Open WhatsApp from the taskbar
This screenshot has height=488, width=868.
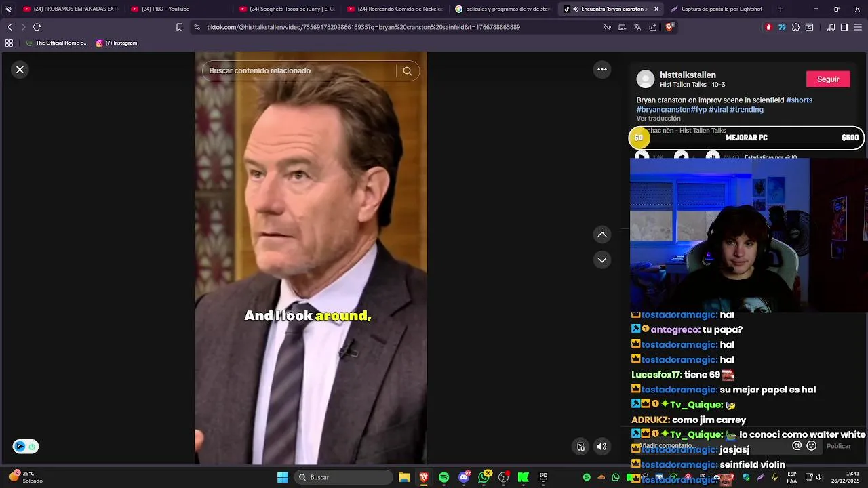(x=484, y=477)
